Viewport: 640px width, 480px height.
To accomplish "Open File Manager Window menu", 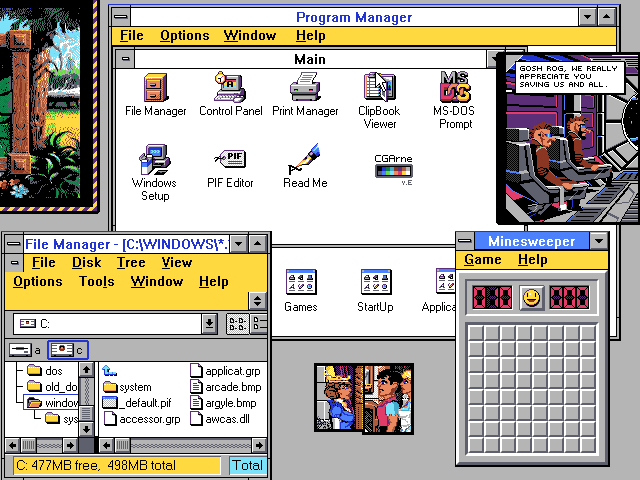I will click(157, 281).
